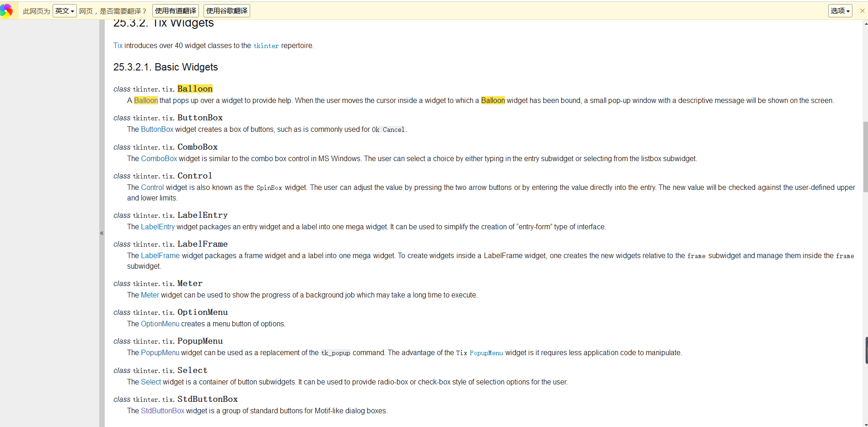
Task: Click the 使用谷歌翻译 button
Action: point(227,11)
